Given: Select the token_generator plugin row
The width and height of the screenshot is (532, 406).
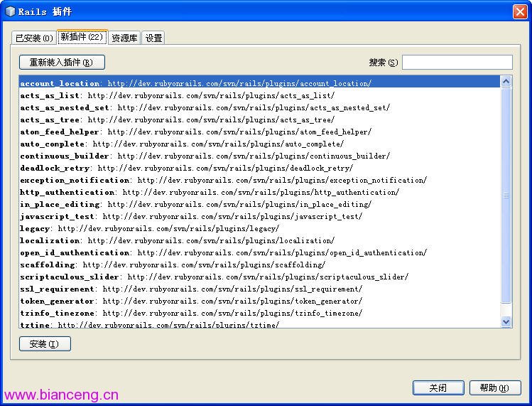Looking at the screenshot, I should (x=259, y=301).
